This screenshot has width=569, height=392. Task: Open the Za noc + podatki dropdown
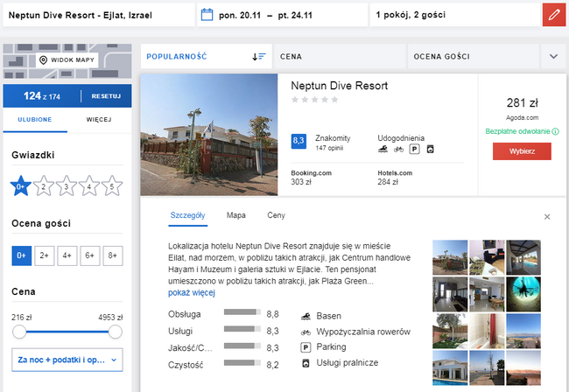(x=67, y=360)
